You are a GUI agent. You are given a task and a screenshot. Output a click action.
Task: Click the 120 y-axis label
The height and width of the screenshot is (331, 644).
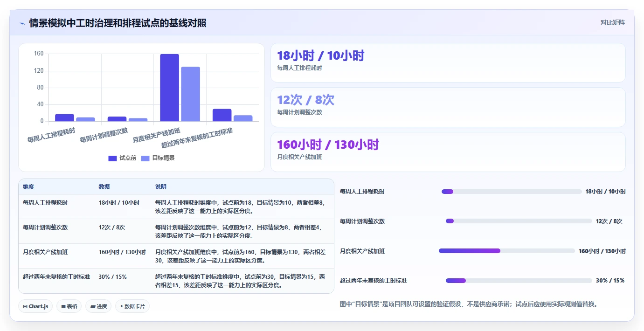point(39,71)
